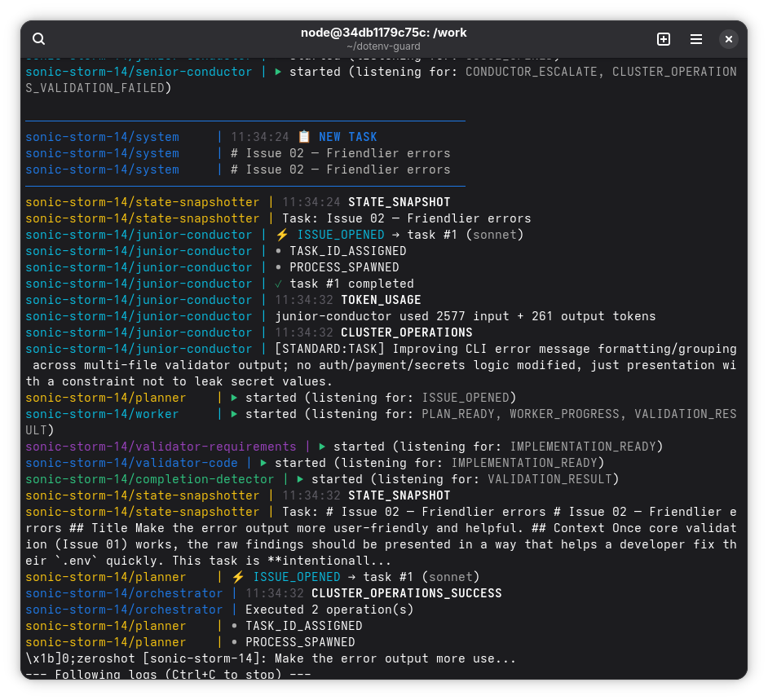Screen dimensions: 768x700
Task: Click the green check before 'task #1 completed'
Action: (x=278, y=284)
